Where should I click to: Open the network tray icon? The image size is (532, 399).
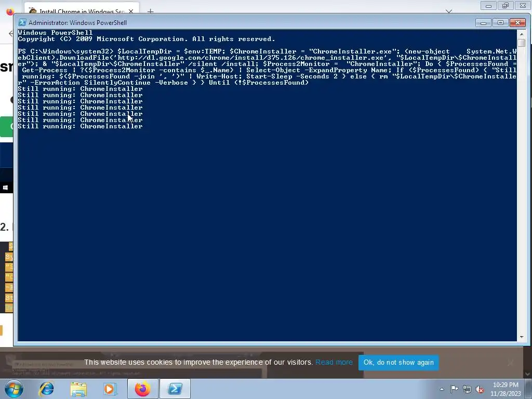coord(467,389)
